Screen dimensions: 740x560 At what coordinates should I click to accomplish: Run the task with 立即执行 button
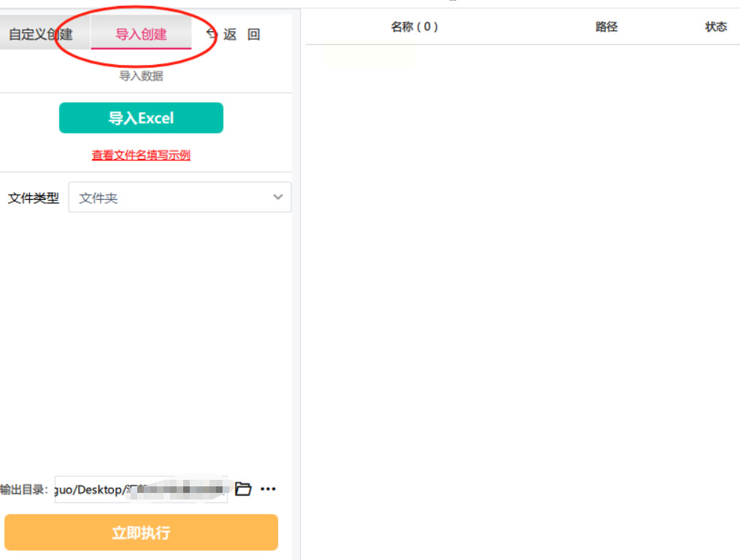141,532
